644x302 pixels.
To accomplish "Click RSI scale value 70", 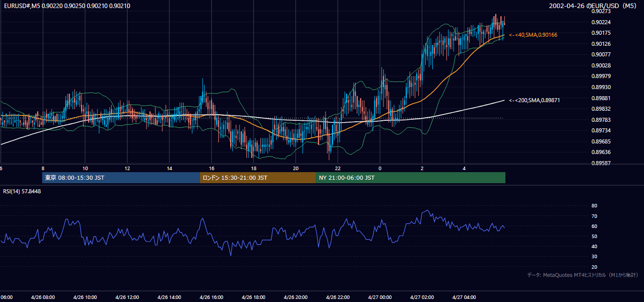I will [x=594, y=216].
